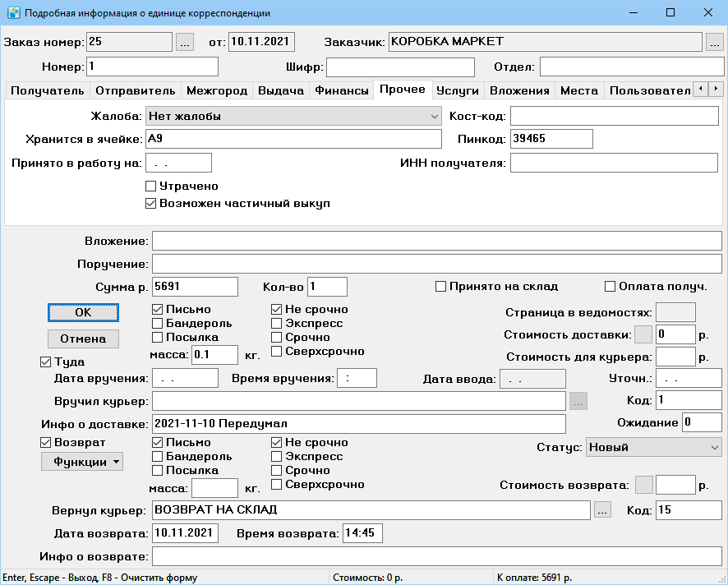This screenshot has height=585, width=728.
Task: Click the gray square beside Стоимость доставки
Action: [x=643, y=334]
